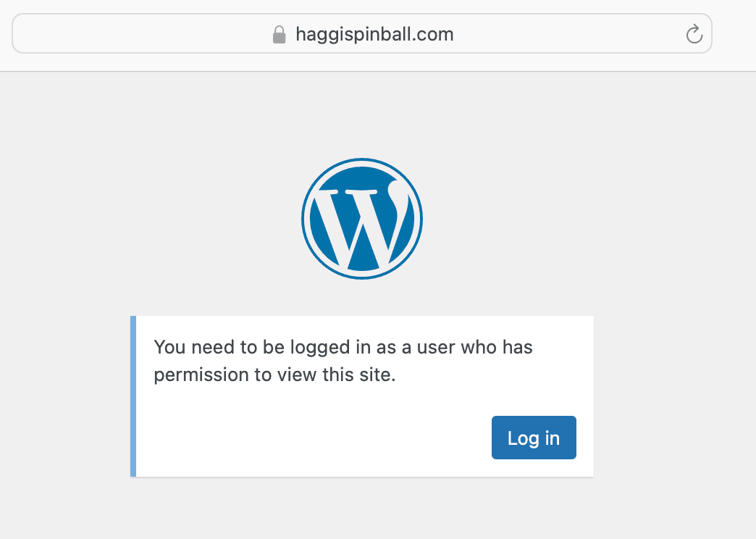Click the gray background right of the WordPress logo
The image size is (756, 539).
click(543, 219)
